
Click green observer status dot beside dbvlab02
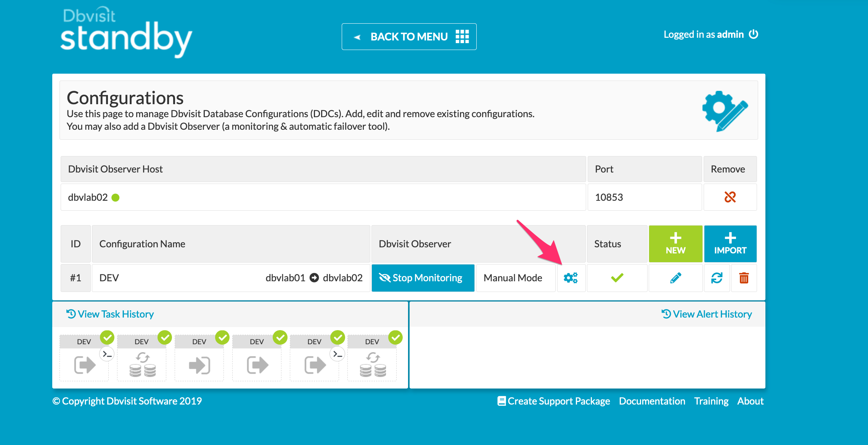(x=116, y=197)
